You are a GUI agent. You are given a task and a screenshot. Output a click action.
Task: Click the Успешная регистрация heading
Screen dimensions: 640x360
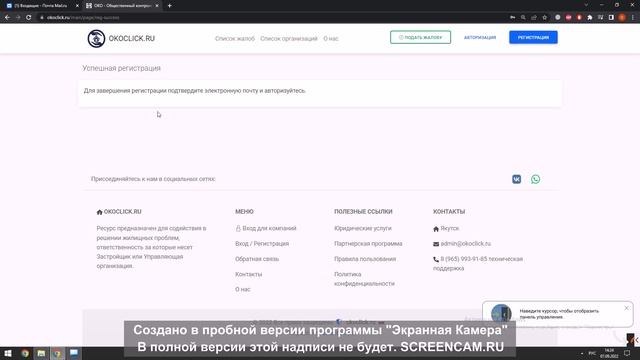(x=122, y=68)
